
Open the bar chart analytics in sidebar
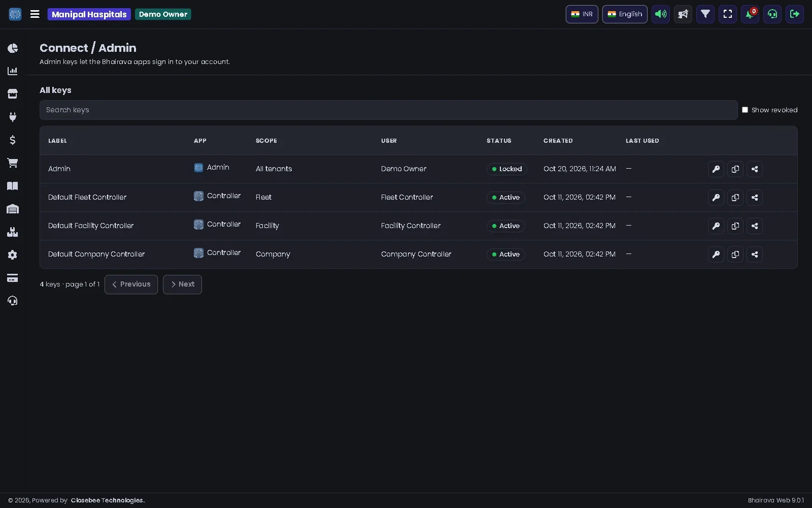[x=13, y=71]
